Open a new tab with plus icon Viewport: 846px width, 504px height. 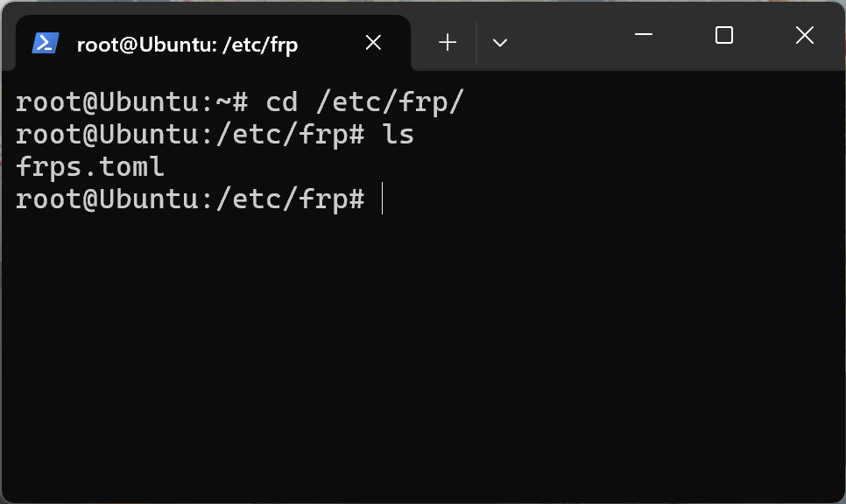coord(448,43)
